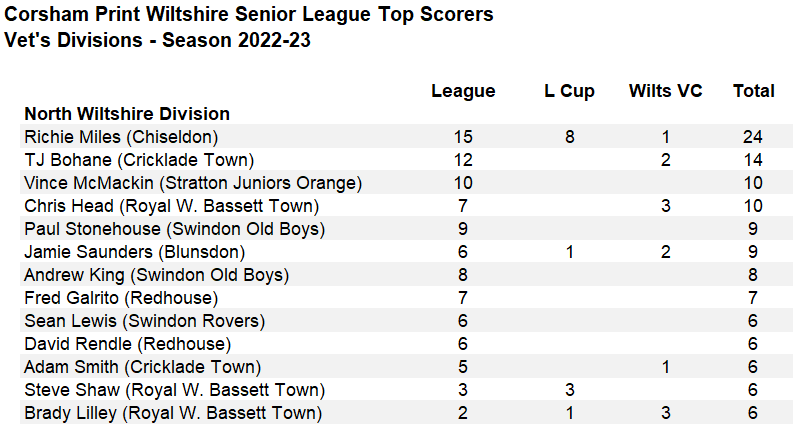Click Jamie Saunders (Blunsdon) player name
Viewport: 793px width, 424px height.
pos(134,252)
